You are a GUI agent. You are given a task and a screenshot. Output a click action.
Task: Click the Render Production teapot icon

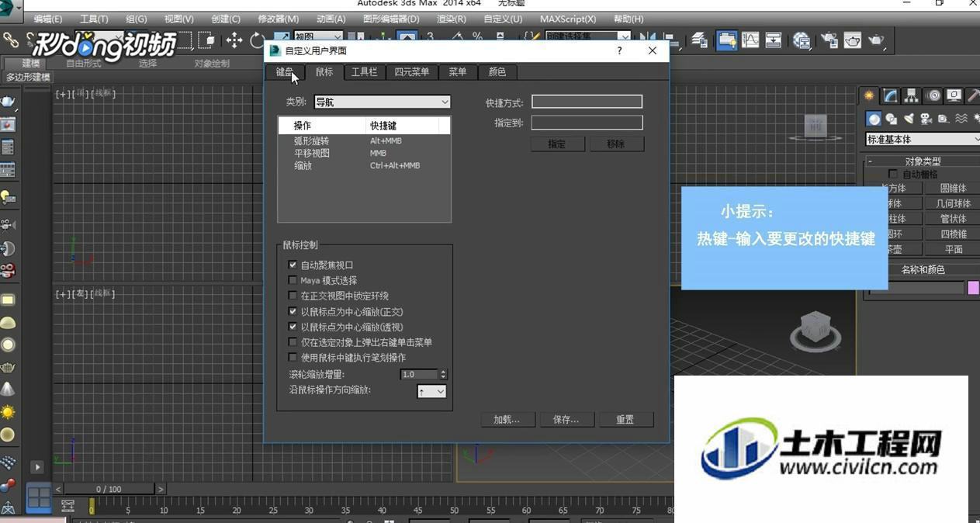tap(877, 40)
